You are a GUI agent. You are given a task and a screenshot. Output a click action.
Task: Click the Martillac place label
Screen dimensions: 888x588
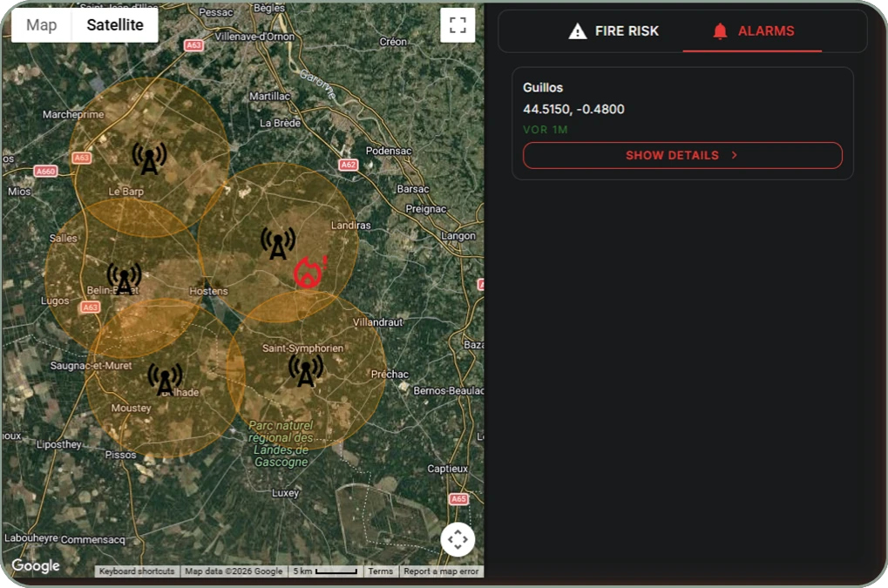pyautogui.click(x=269, y=96)
